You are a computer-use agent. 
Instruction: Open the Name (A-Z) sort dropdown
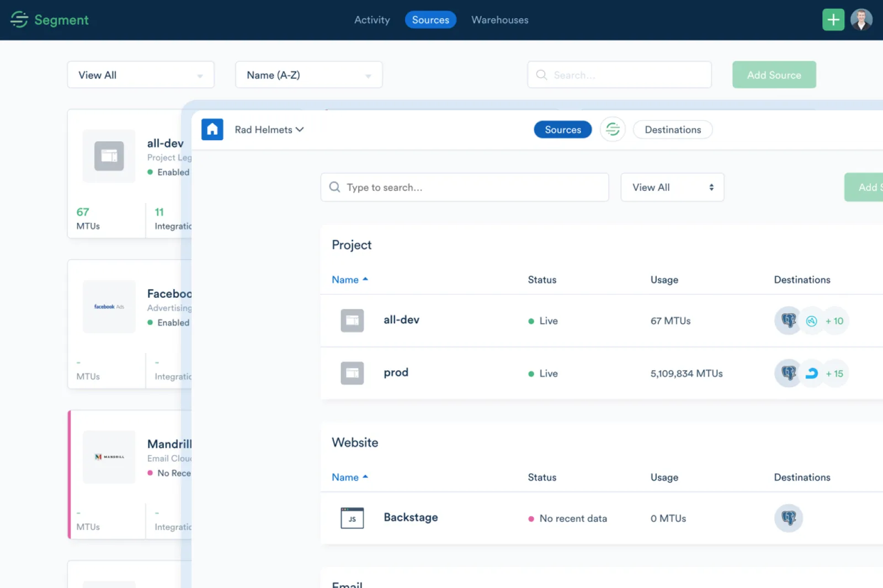click(309, 74)
